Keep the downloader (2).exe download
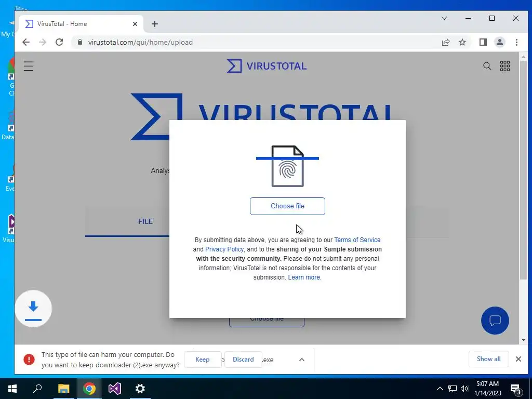 pyautogui.click(x=203, y=360)
